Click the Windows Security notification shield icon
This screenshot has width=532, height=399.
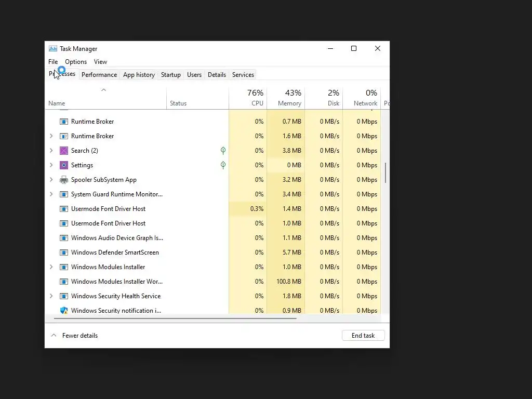(64, 311)
